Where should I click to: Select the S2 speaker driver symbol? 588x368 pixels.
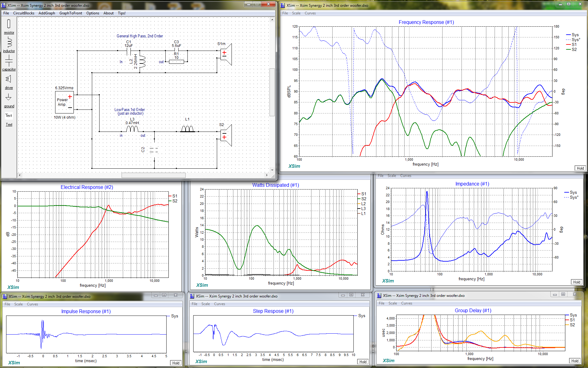[x=226, y=135]
